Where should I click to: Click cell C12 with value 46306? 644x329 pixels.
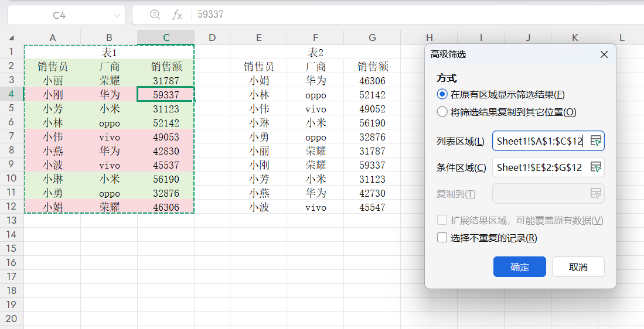(166, 207)
